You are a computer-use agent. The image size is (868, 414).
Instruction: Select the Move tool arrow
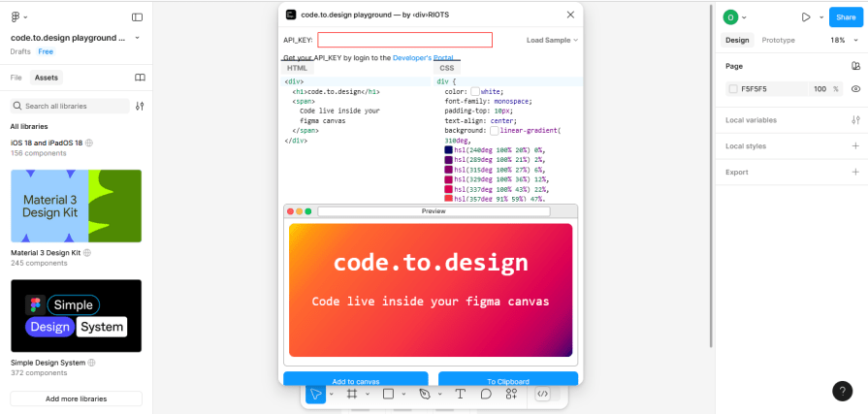(315, 394)
